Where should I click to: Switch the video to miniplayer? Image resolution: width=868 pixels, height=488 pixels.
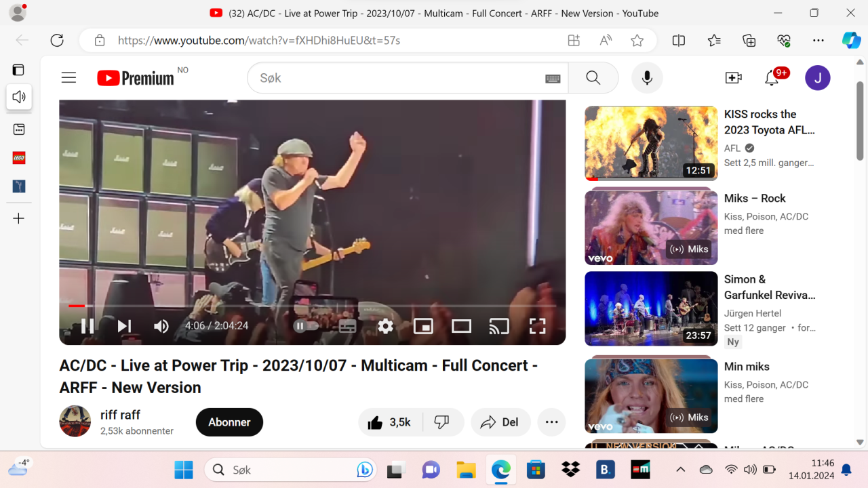pos(423,326)
